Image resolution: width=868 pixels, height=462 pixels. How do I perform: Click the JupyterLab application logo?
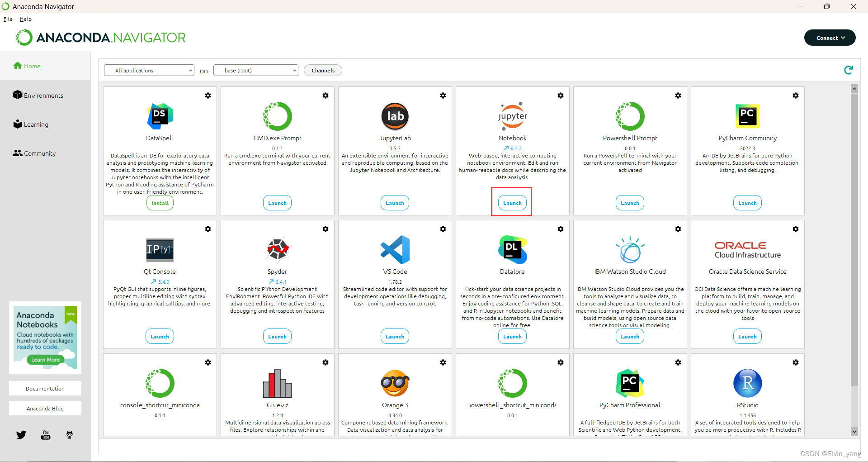pos(395,116)
